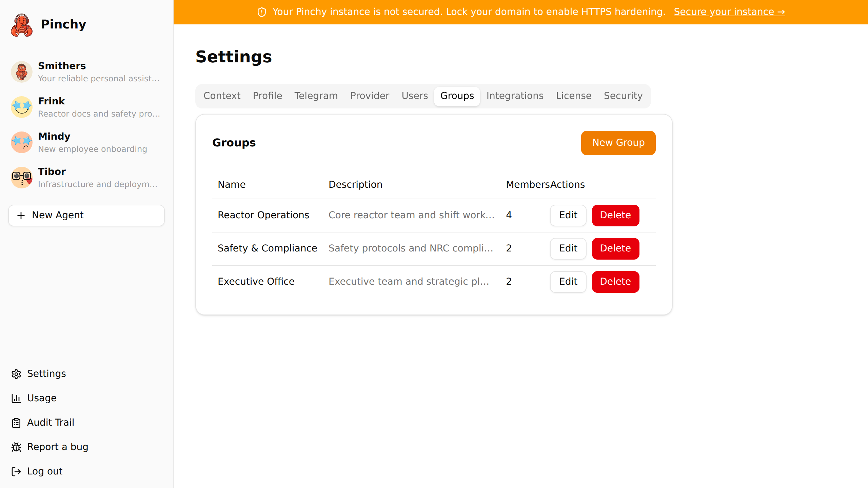The width and height of the screenshot is (868, 488).
Task: Edit the Safety & Compliance group
Action: (x=568, y=248)
